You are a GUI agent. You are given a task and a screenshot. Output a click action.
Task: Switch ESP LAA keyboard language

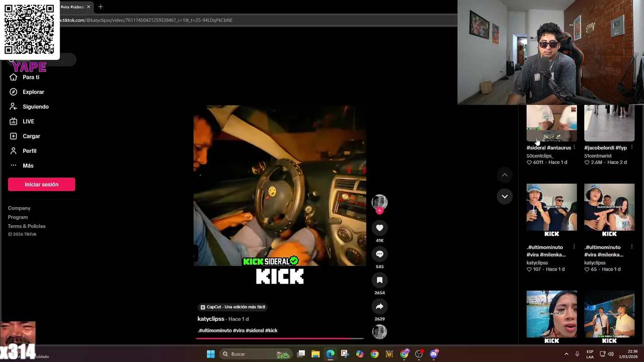590,354
